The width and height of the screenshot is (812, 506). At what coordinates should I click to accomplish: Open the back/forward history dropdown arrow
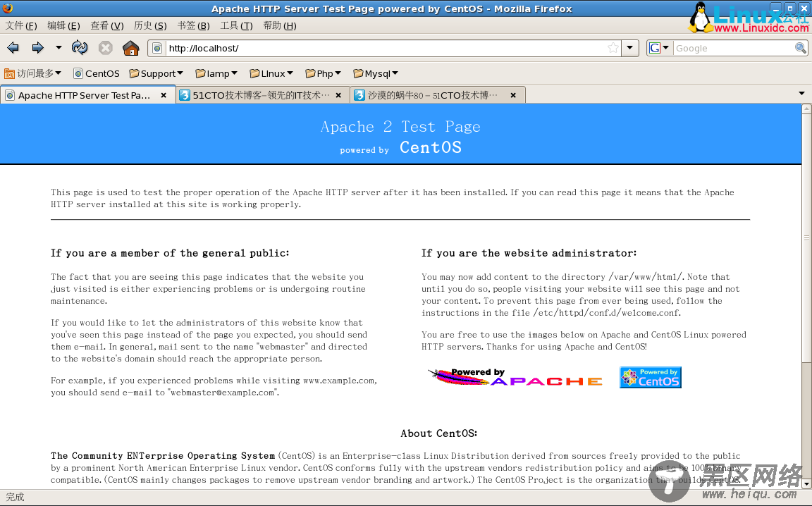pos(59,48)
